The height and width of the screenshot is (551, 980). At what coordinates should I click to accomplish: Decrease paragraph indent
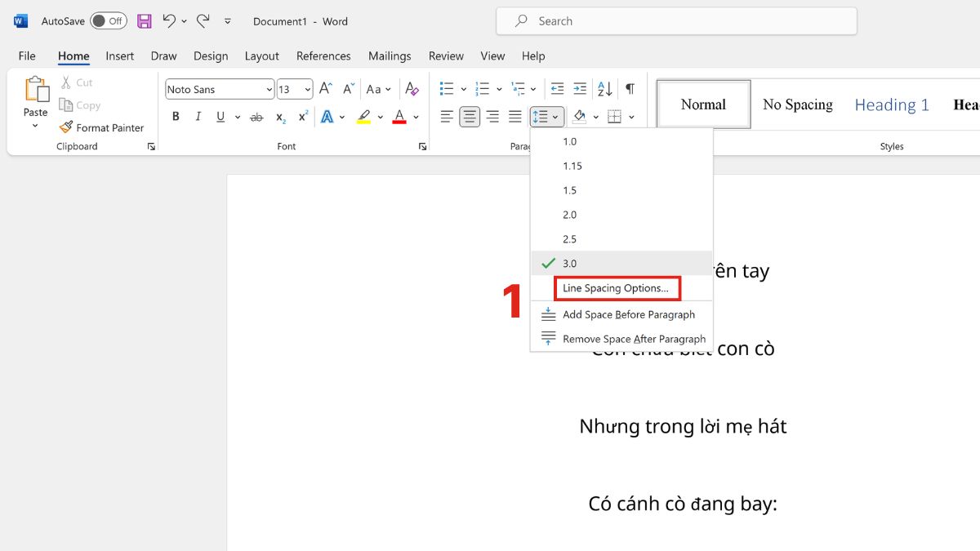557,89
